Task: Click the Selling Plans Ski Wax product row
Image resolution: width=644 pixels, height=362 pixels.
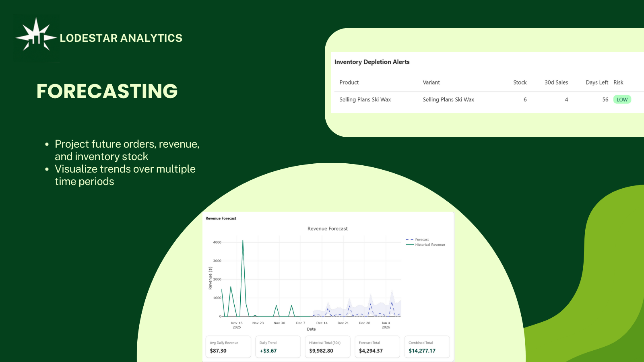Action: 365,99
